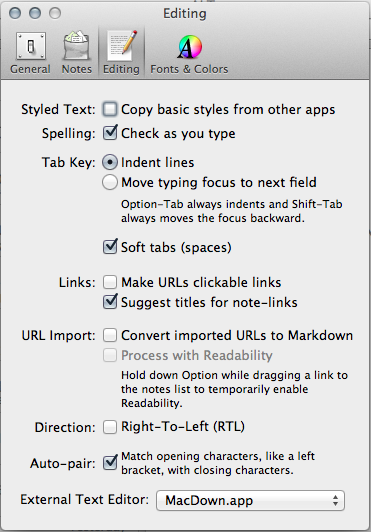Open the General preferences switch icon
The height and width of the screenshot is (532, 371).
[x=31, y=46]
